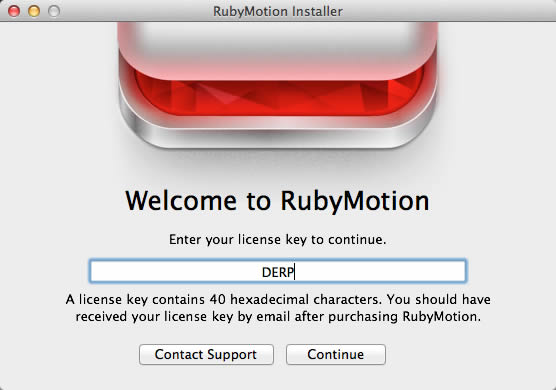Click the disabled gray zoom window button
556x390 pixels.
(x=54, y=11)
